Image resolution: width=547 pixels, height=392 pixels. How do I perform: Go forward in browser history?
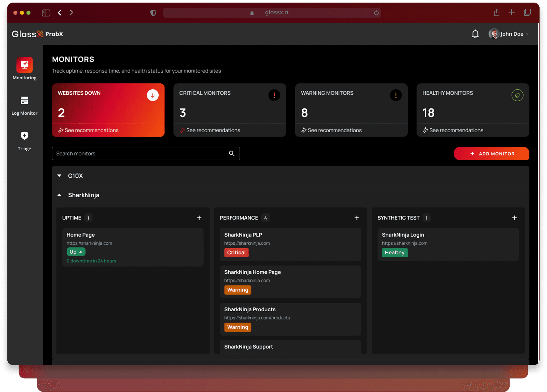[x=71, y=12]
